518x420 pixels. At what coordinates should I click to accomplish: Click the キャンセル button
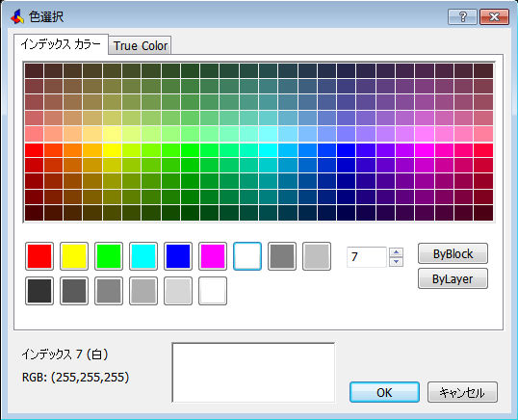pyautogui.click(x=462, y=392)
